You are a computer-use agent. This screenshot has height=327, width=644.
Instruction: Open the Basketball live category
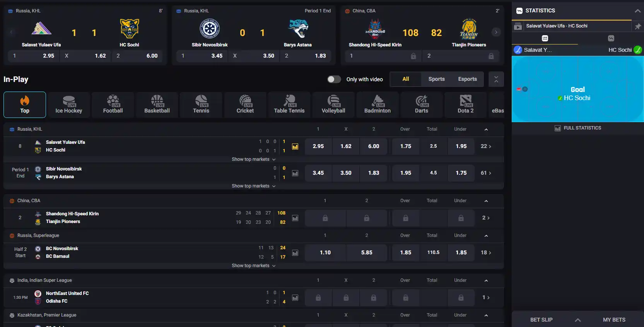click(x=157, y=105)
